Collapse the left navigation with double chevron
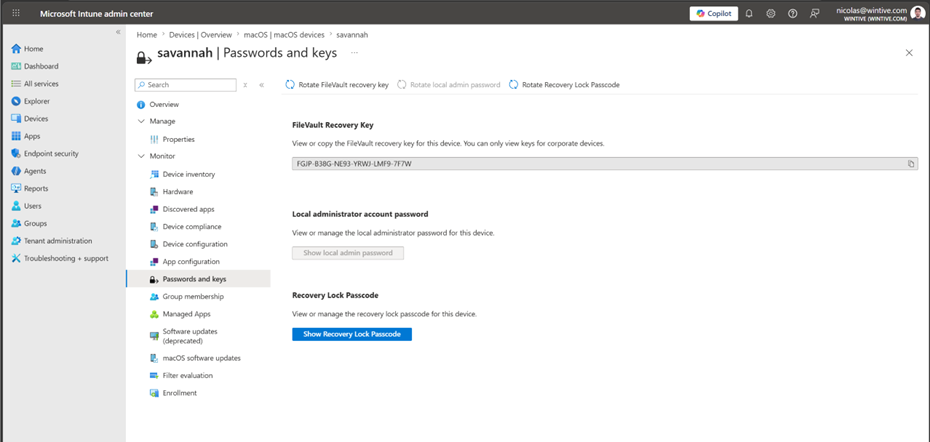Image resolution: width=930 pixels, height=442 pixels. click(118, 31)
